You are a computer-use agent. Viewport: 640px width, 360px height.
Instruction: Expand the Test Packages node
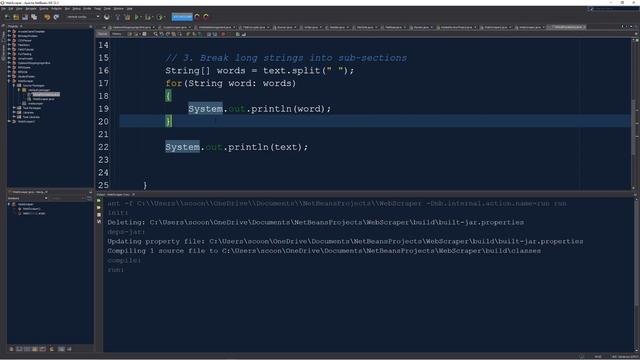[14, 108]
